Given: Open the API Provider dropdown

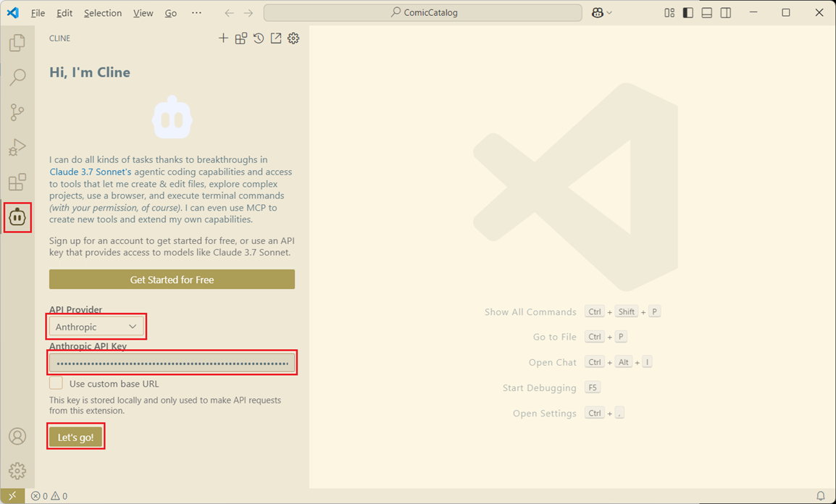Looking at the screenshot, I should point(96,327).
